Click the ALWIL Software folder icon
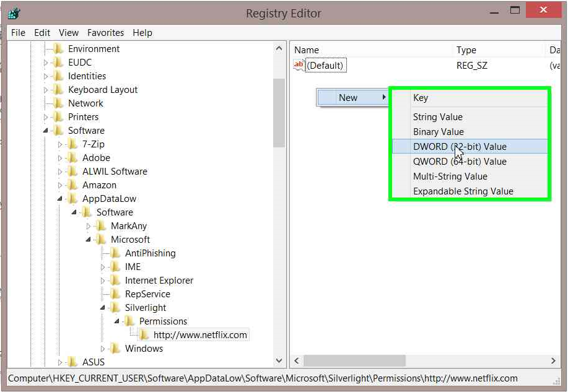Image resolution: width=568 pixels, height=392 pixels. (x=72, y=172)
